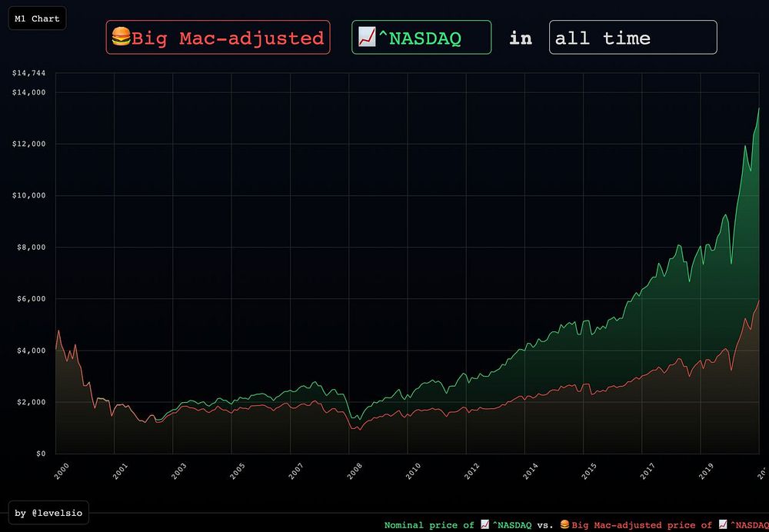The image size is (769, 532).
Task: Open the Big Mac-adjusted dropdown
Action: pyautogui.click(x=218, y=37)
